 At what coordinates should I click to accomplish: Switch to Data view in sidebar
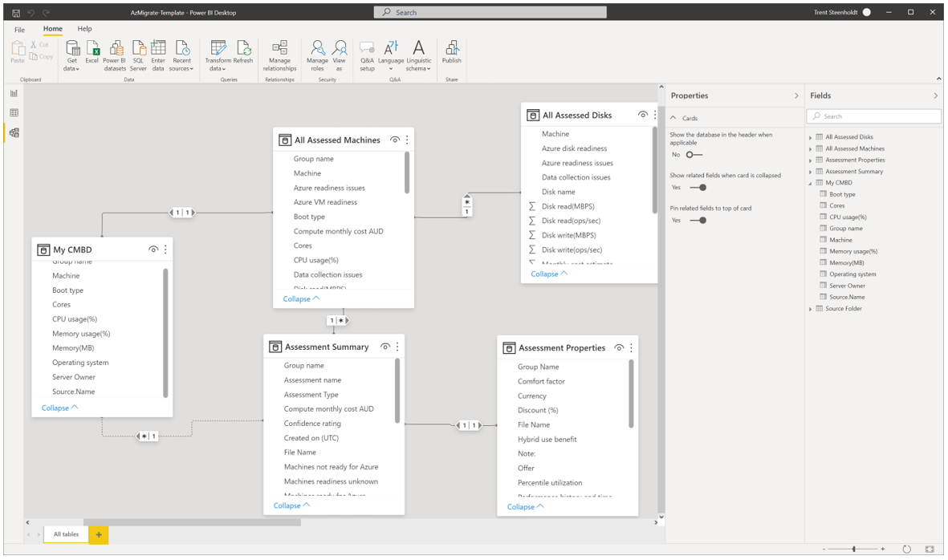(x=14, y=113)
